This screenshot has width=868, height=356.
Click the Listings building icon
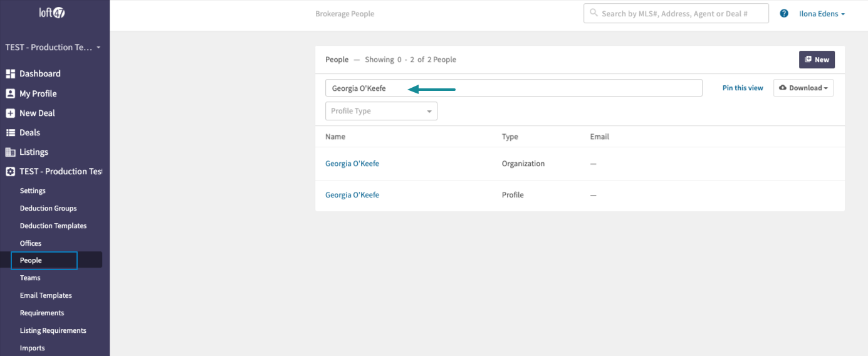pos(10,152)
